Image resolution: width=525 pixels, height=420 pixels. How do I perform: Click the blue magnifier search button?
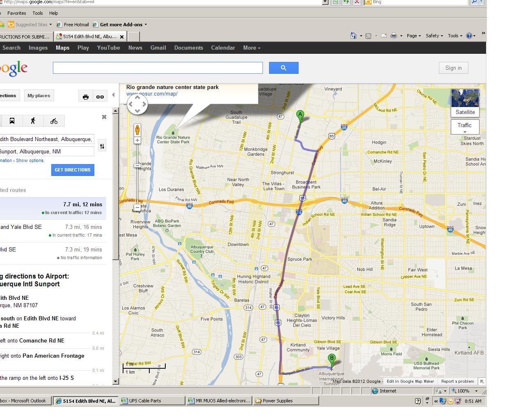283,68
